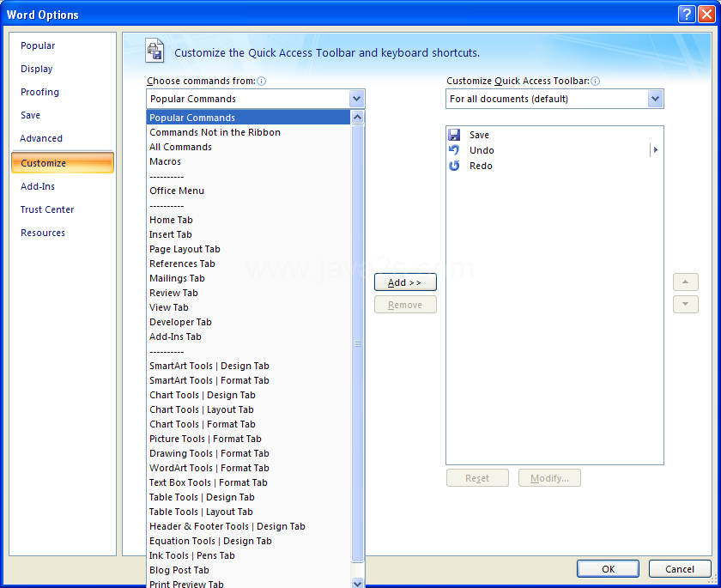721x588 pixels.
Task: Select Chart Tools | Layout Tab
Action: (x=248, y=409)
